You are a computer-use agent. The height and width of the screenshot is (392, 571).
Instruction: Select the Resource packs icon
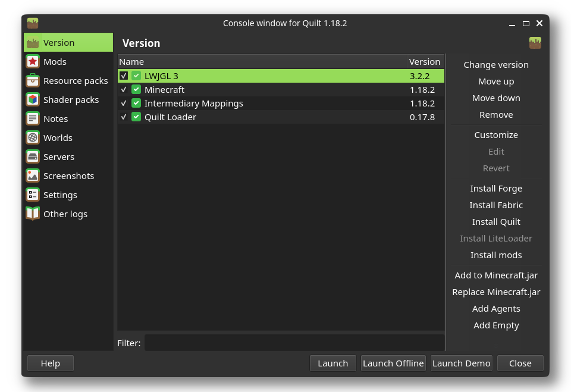pos(33,81)
